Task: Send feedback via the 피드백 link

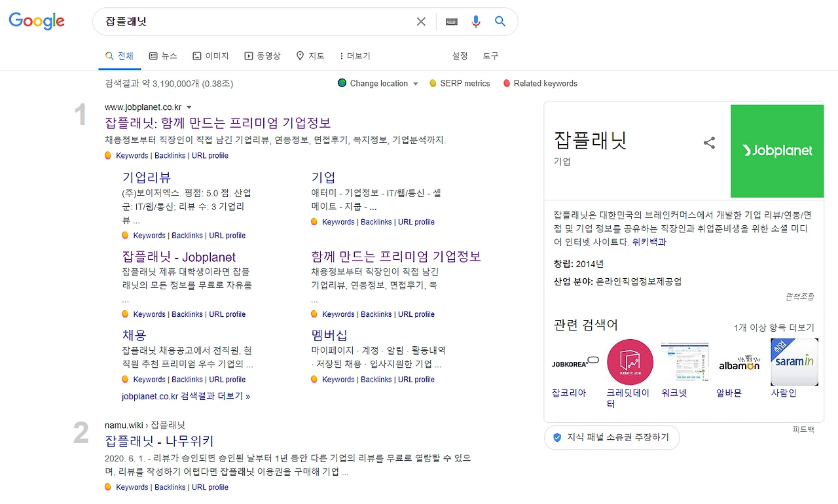Action: (803, 430)
